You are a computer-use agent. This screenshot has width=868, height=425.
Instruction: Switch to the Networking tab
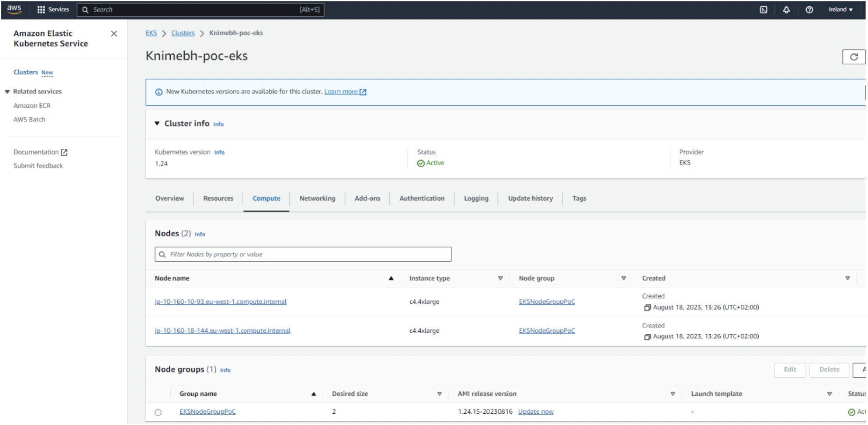click(317, 198)
